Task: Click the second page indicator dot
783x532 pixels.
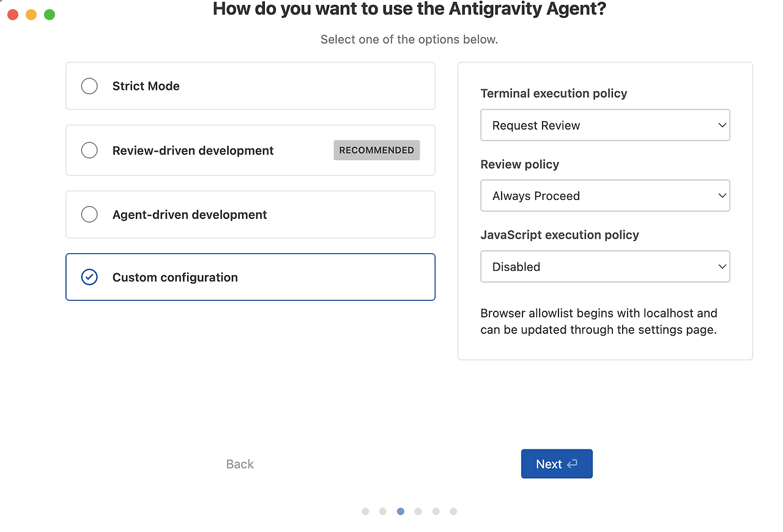Action: coord(383,511)
